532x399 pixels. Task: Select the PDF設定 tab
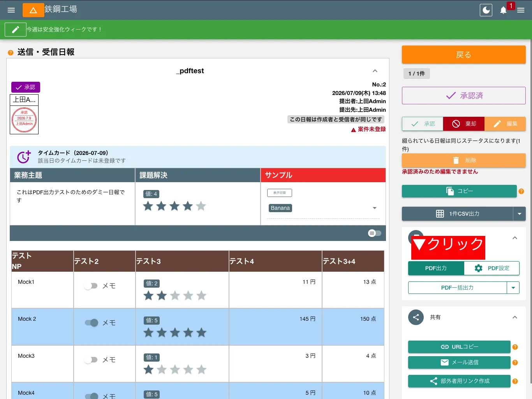coord(492,268)
